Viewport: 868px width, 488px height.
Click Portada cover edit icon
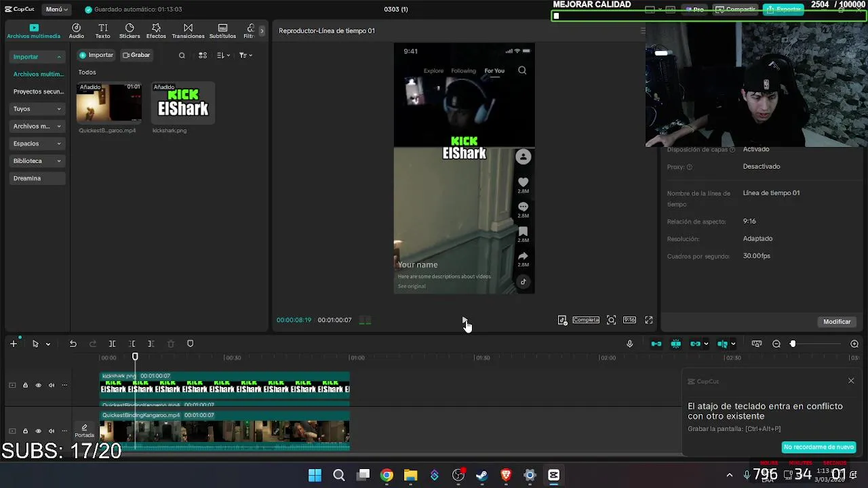pyautogui.click(x=84, y=430)
